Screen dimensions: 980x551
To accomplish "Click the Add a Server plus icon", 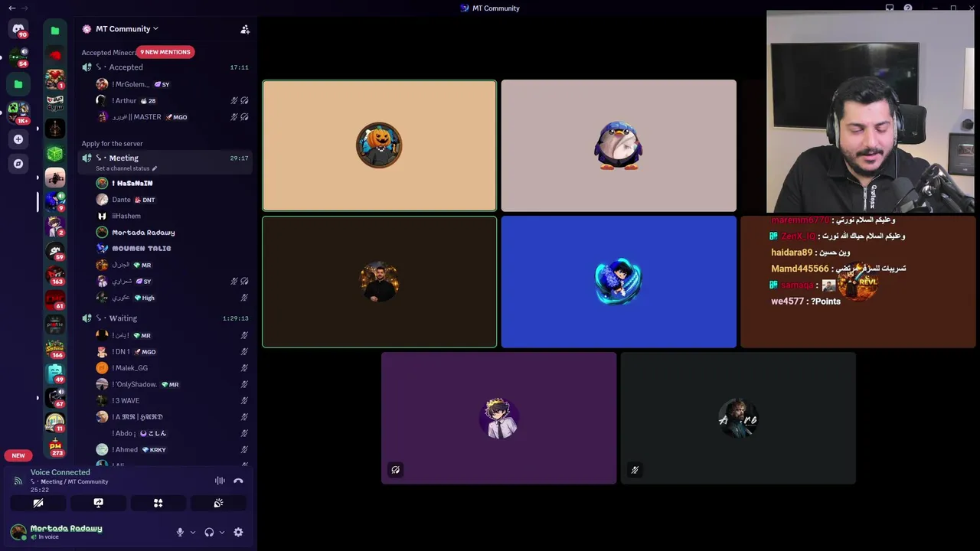I will [x=18, y=139].
